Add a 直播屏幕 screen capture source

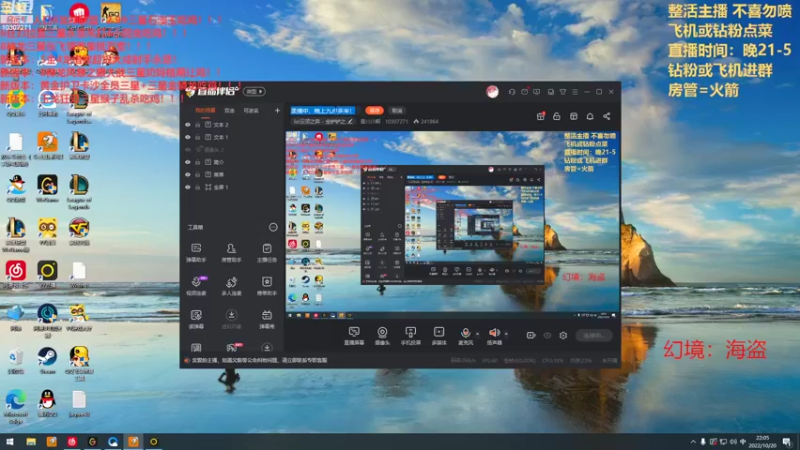(x=354, y=336)
